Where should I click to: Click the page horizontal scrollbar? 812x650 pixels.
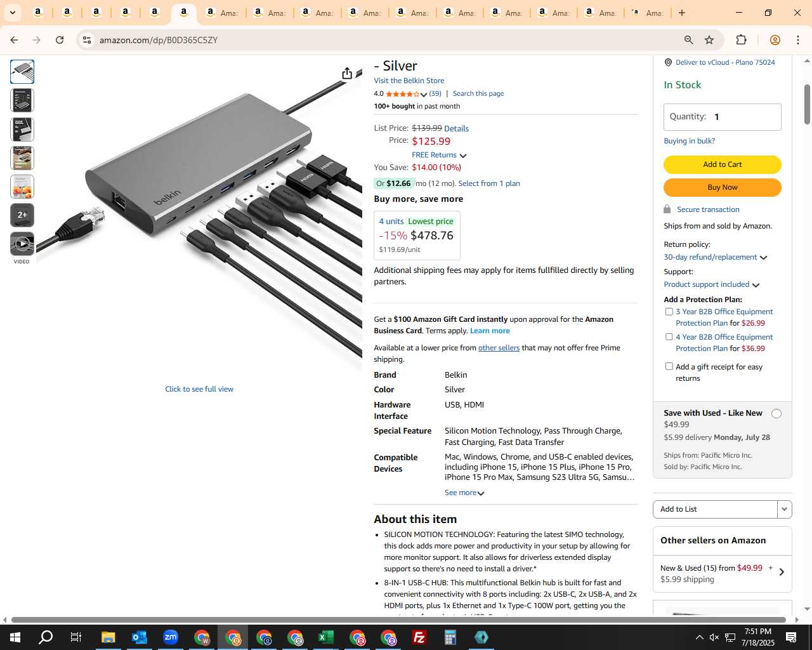pos(398,620)
